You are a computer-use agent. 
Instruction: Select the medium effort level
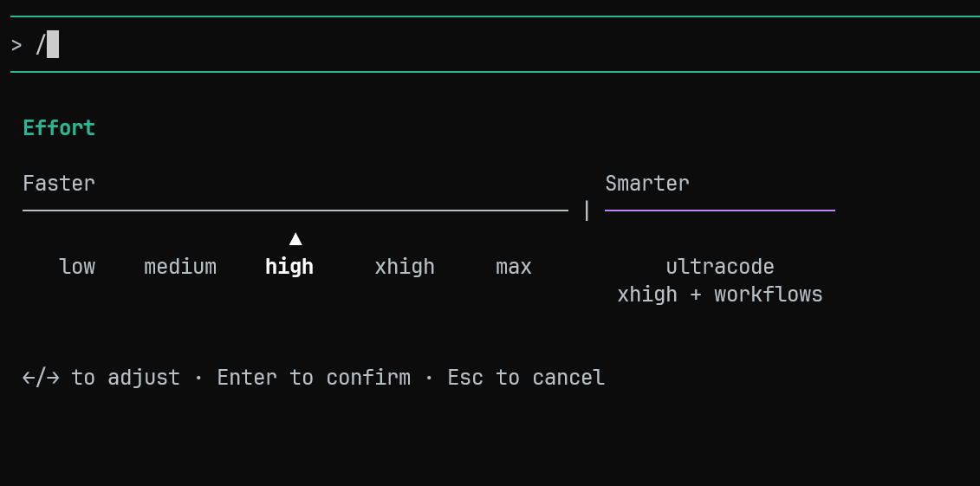(x=180, y=267)
